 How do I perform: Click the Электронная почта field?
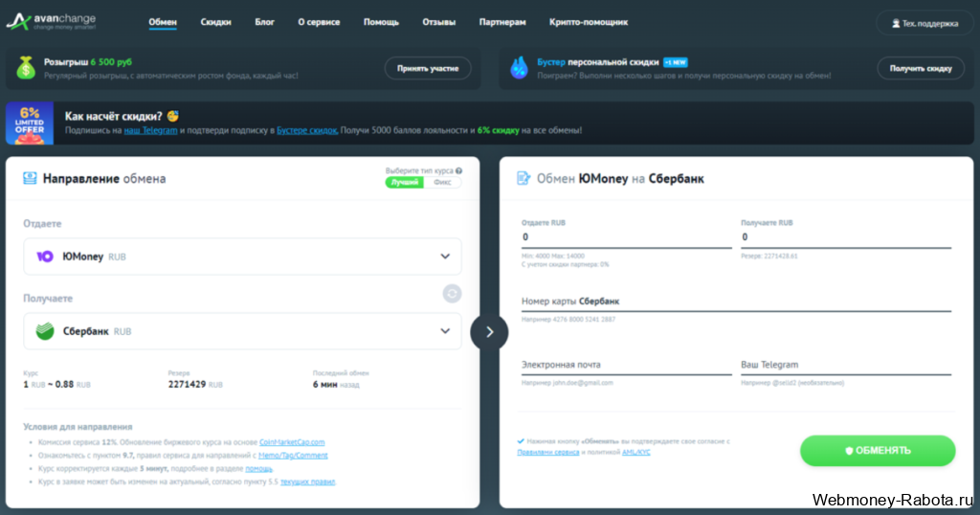tap(626, 365)
